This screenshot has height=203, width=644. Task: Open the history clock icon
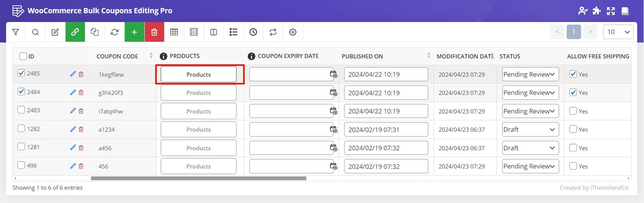point(253,32)
